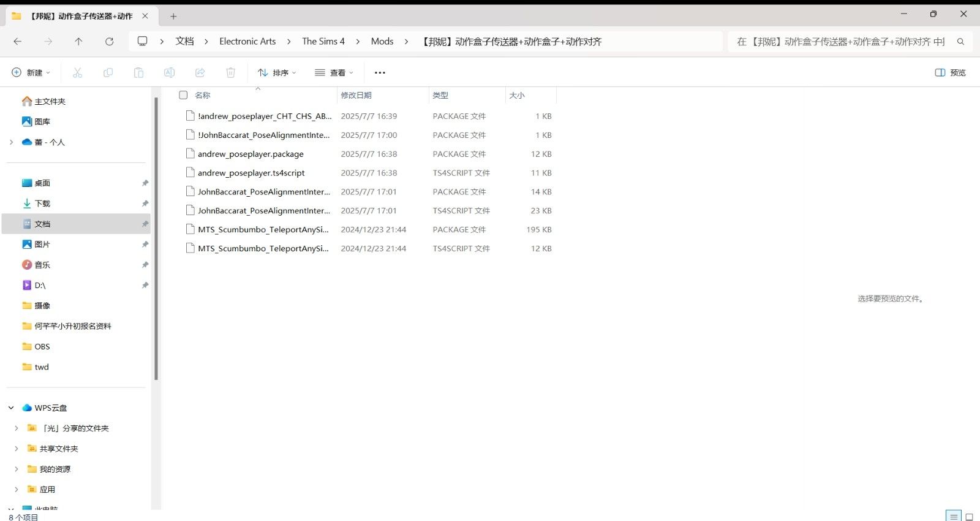
Task: Open 图片 Pictures in sidebar
Action: coord(36,244)
